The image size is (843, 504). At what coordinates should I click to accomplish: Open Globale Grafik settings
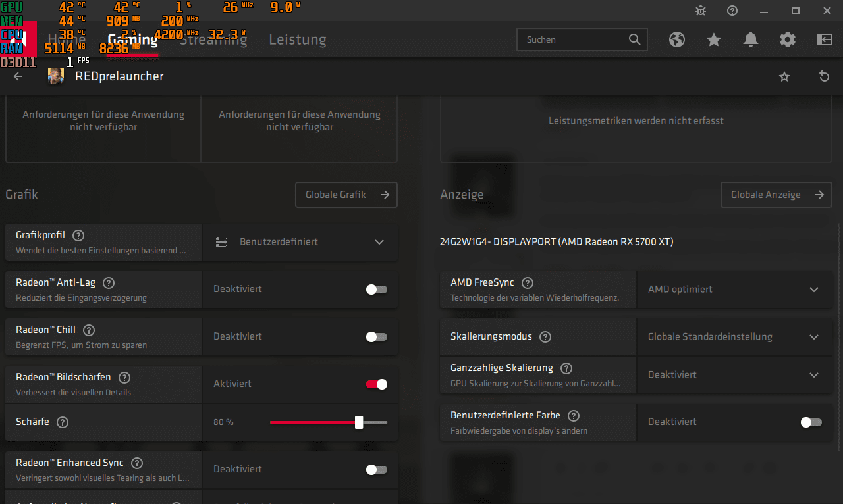pyautogui.click(x=346, y=195)
